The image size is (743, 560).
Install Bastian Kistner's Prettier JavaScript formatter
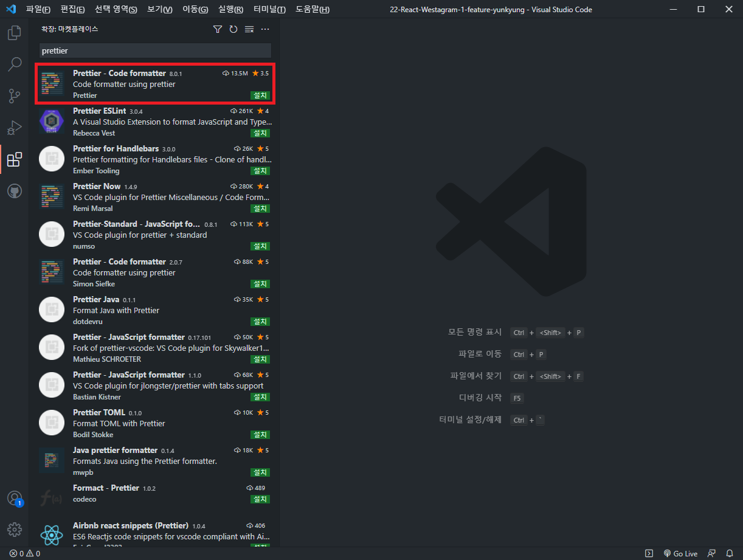(260, 397)
